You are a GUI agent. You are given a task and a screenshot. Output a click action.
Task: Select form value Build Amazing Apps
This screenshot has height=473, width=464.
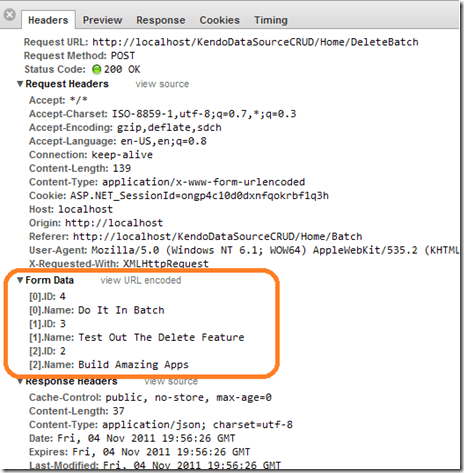pyautogui.click(x=133, y=365)
